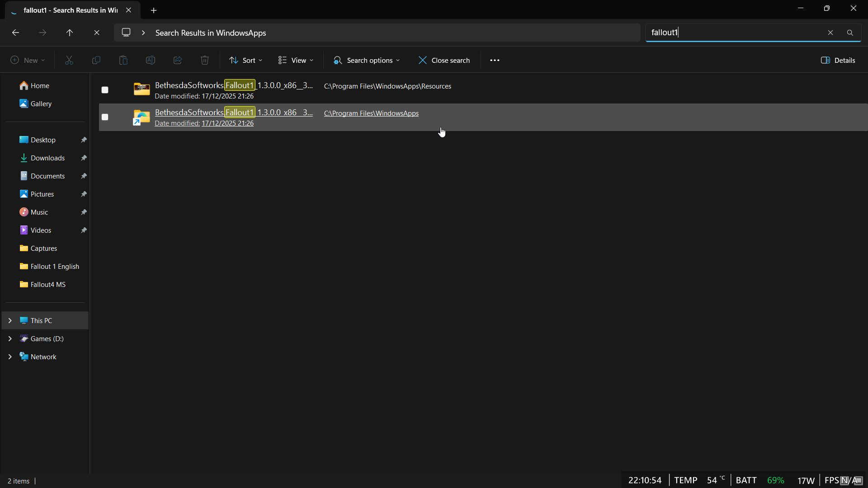Image resolution: width=868 pixels, height=488 pixels.
Task: Toggle the Details pane
Action: 838,60
